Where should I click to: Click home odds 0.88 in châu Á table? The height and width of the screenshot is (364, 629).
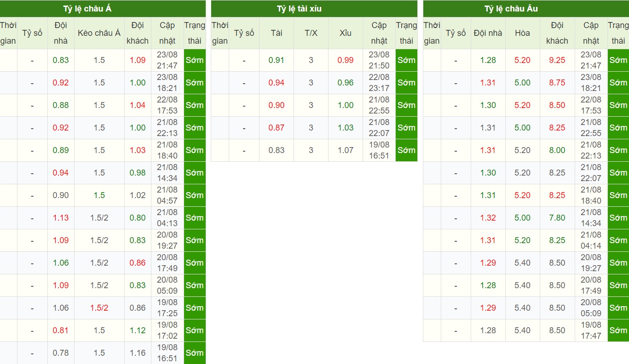61,105
